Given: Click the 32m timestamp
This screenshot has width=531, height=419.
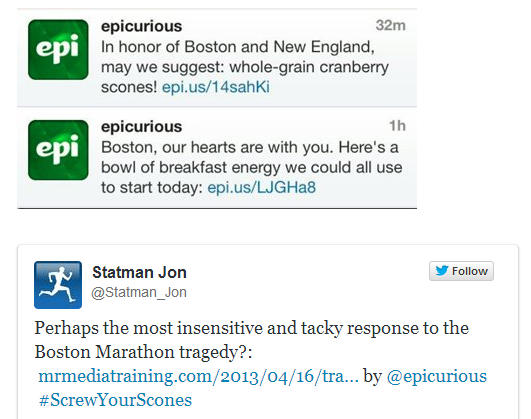Looking at the screenshot, I should (x=390, y=25).
